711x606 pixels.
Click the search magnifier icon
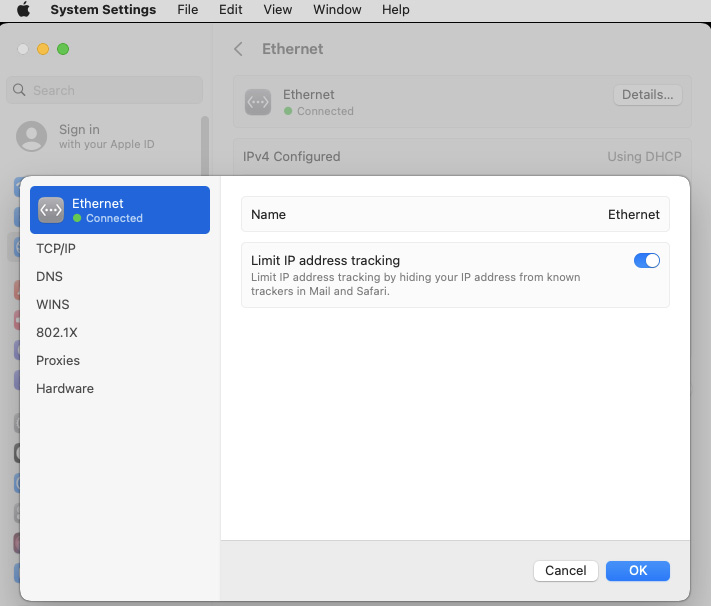tap(19, 90)
